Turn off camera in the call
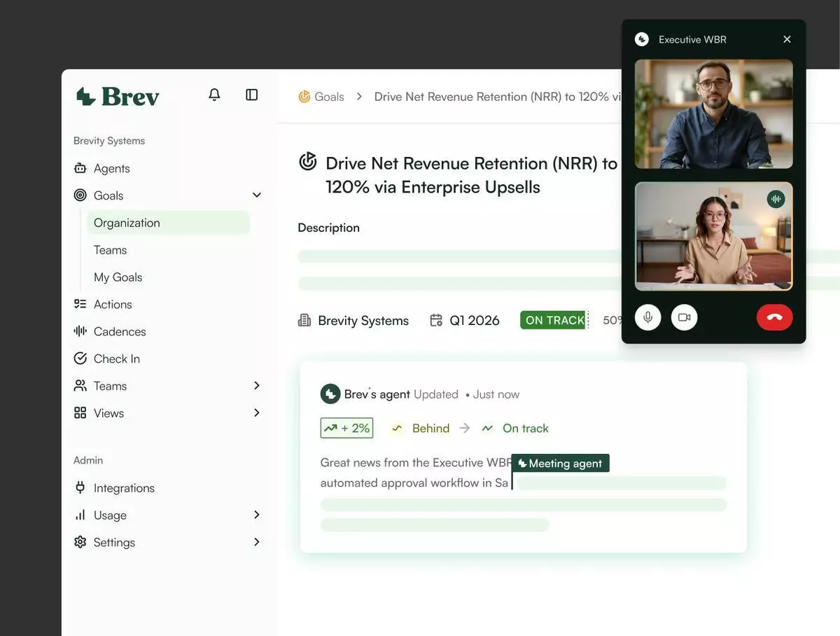Screen dimensions: 840x636 [x=684, y=317]
